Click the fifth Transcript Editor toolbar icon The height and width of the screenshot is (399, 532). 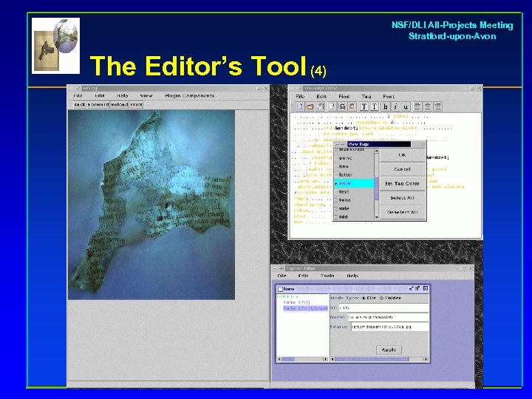coord(342,106)
